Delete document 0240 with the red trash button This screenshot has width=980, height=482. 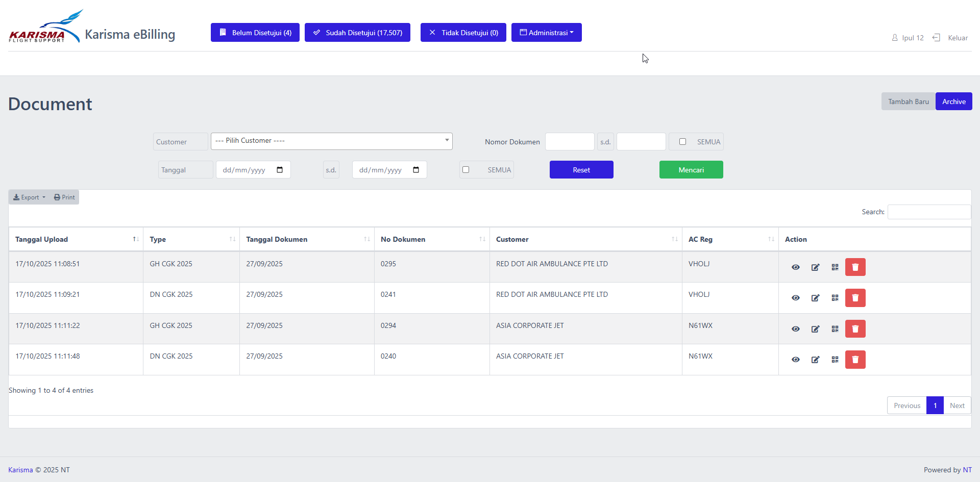[855, 360]
